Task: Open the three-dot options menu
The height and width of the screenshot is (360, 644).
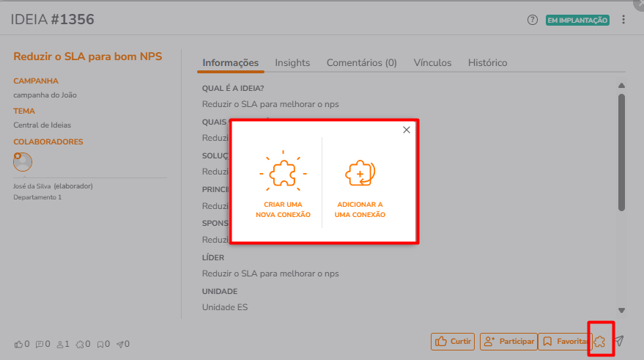Action: [x=623, y=20]
